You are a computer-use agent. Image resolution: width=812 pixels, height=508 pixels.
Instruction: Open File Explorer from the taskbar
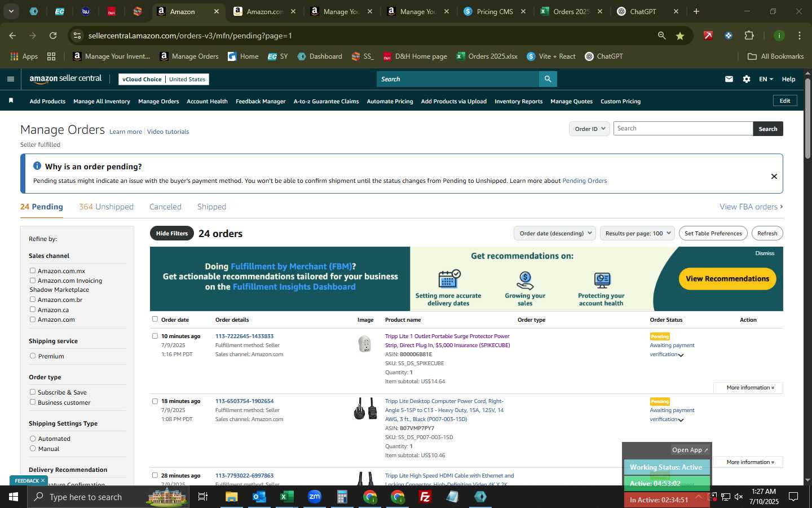tap(232, 497)
